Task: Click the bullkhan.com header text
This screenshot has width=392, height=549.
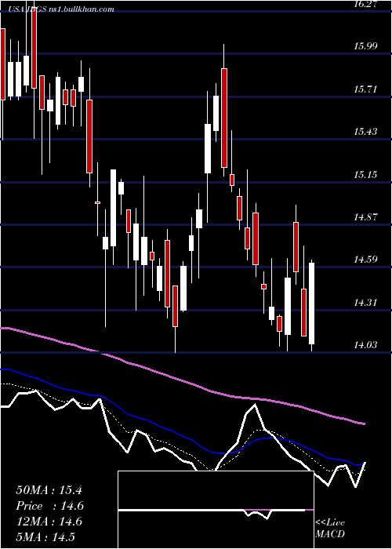Action: tap(61, 9)
